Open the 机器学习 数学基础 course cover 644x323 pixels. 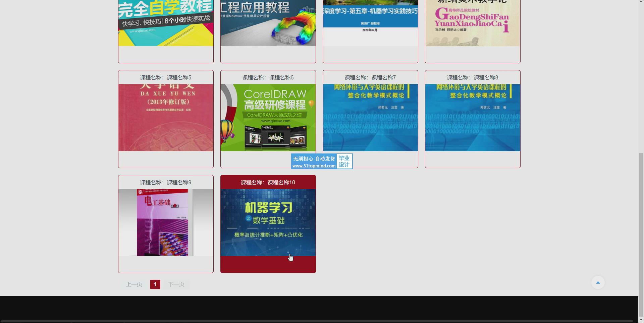(x=268, y=222)
